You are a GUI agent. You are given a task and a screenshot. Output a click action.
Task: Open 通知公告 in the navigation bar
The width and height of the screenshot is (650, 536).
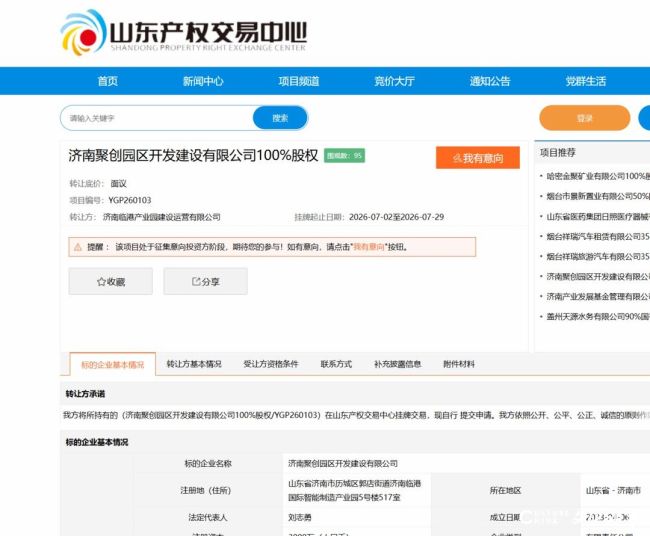click(490, 81)
